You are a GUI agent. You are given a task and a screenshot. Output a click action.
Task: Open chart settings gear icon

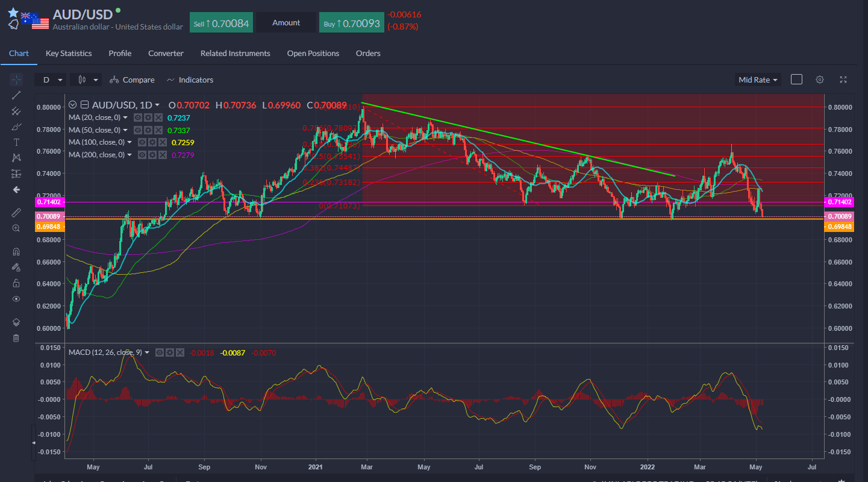click(820, 80)
